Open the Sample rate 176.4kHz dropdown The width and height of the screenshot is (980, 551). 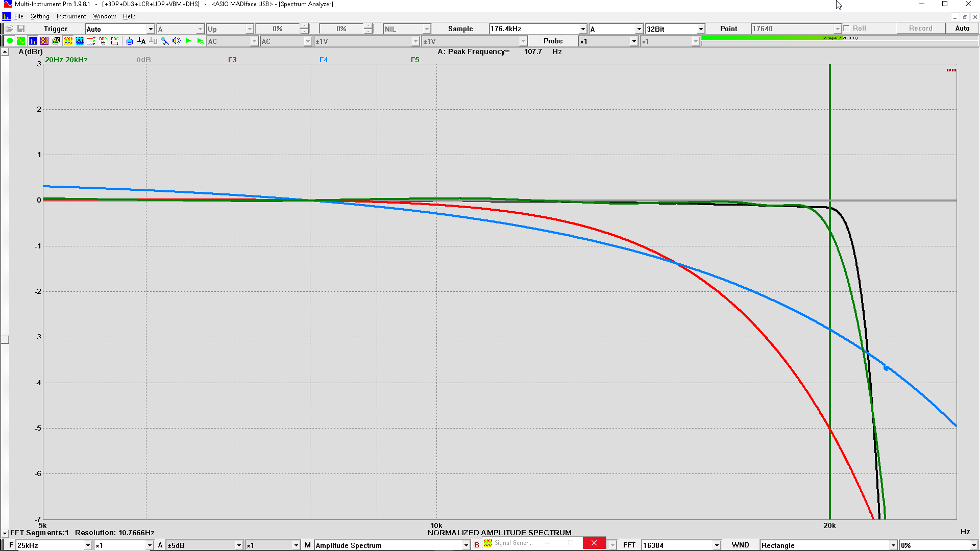coord(537,29)
